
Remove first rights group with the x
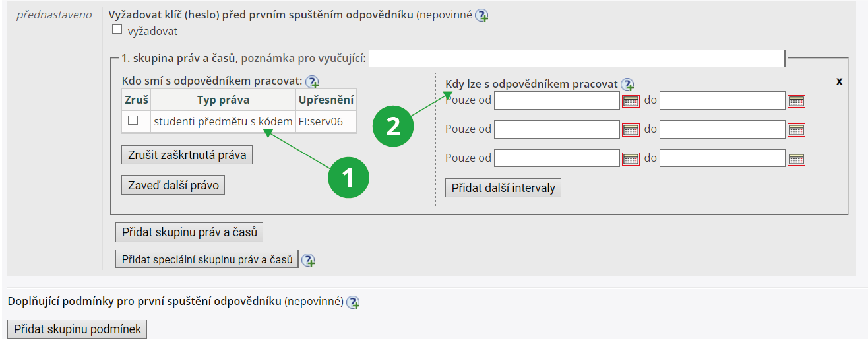pos(840,81)
